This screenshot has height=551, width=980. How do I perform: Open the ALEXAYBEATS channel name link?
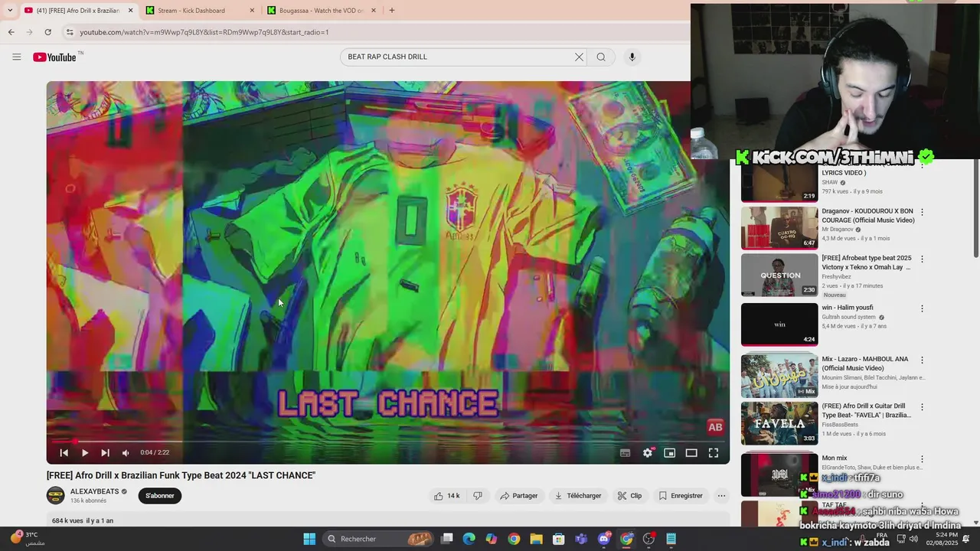point(94,491)
